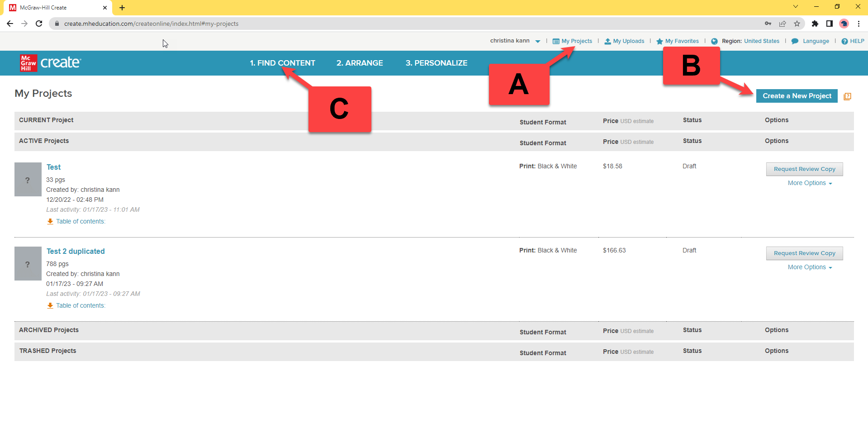Screen dimensions: 868x433
Task: Open the 3. PERSONALIZE tab
Action: point(436,63)
